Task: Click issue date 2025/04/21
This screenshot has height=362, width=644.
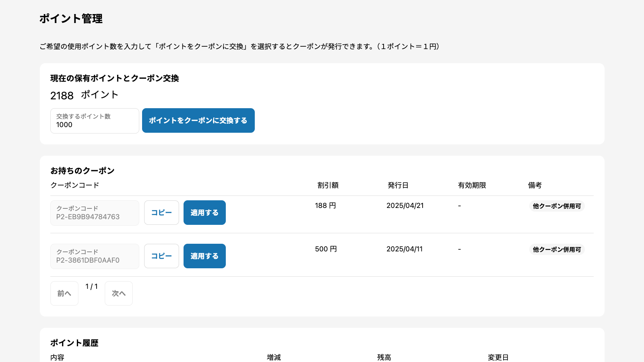Action: pos(405,206)
